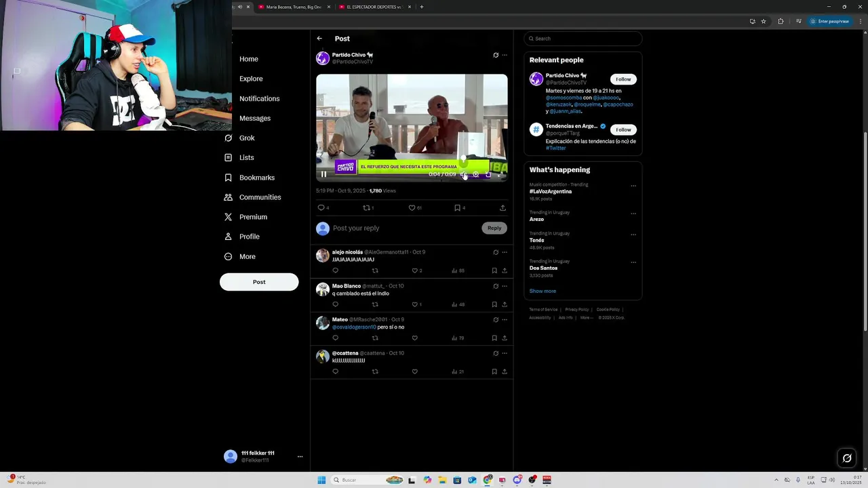Like Mateo's reply
The image size is (868, 488).
coord(414,338)
